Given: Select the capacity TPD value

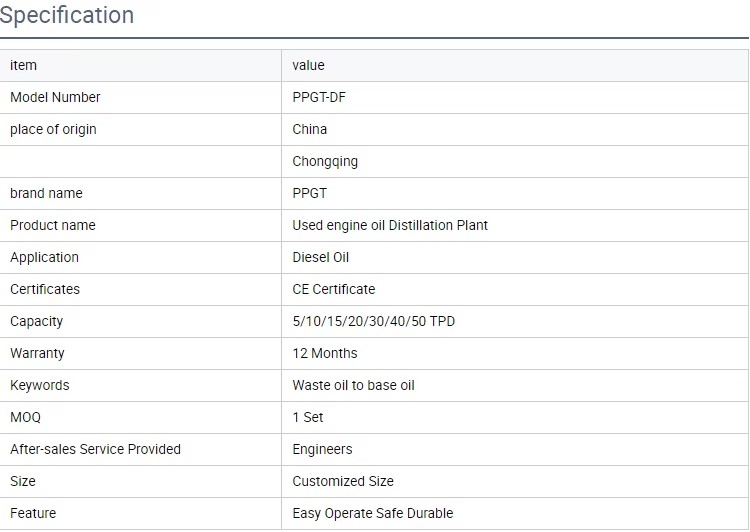Looking at the screenshot, I should (x=374, y=321).
